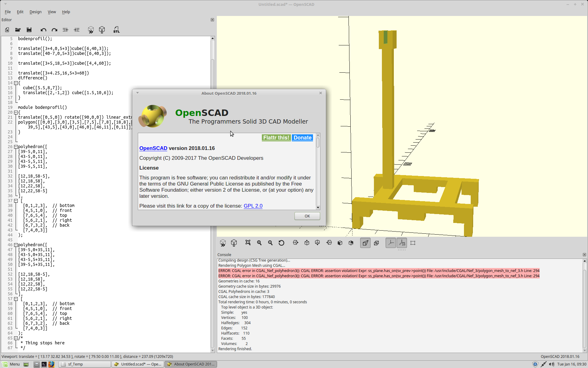Image resolution: width=588 pixels, height=368 pixels.
Task: Toggle the Show Axes button
Action: coord(390,243)
